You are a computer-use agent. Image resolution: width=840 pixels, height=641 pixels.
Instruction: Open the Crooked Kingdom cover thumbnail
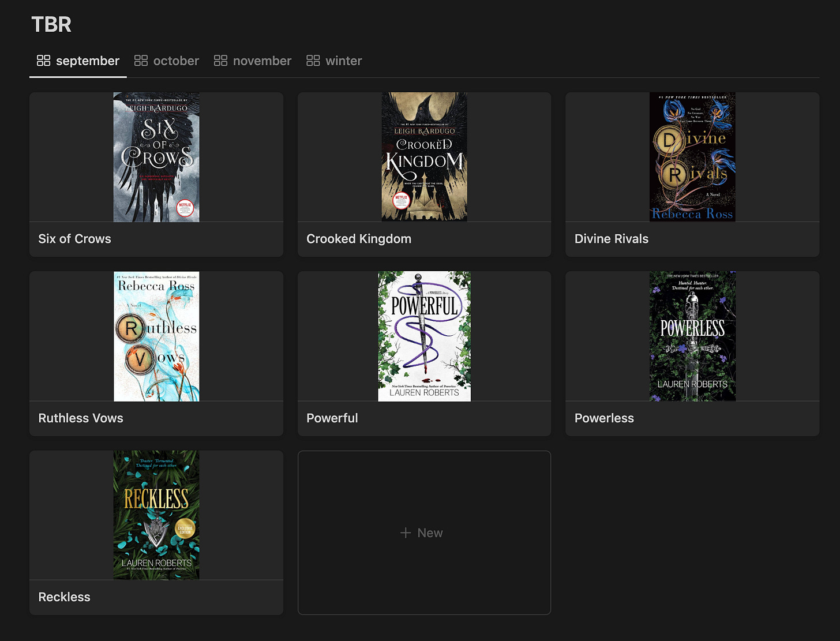pos(424,157)
